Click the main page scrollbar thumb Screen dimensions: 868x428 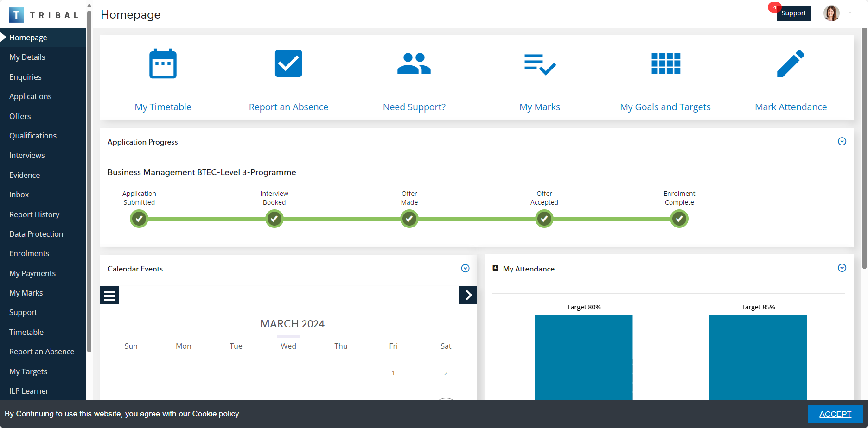tap(864, 148)
